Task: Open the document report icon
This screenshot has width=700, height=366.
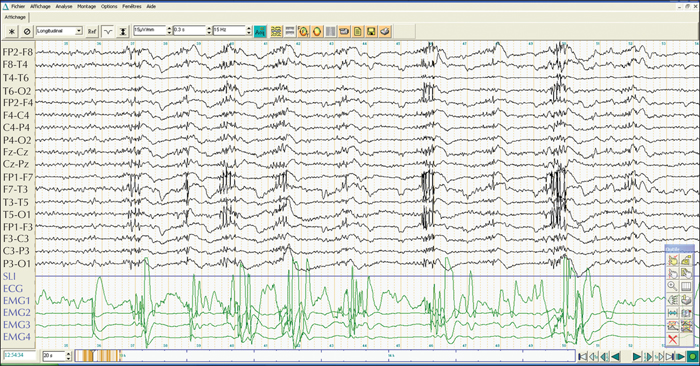Action: (x=358, y=31)
